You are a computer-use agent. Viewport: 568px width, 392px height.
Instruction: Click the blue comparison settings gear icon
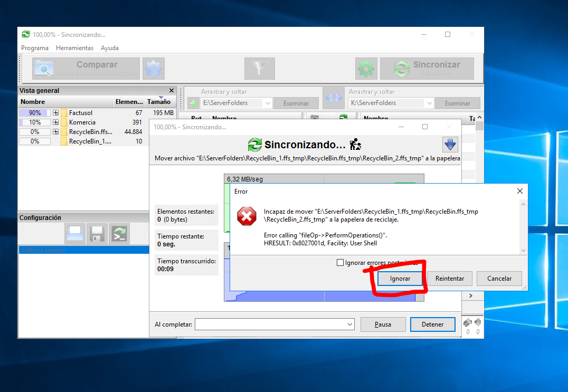coord(154,69)
